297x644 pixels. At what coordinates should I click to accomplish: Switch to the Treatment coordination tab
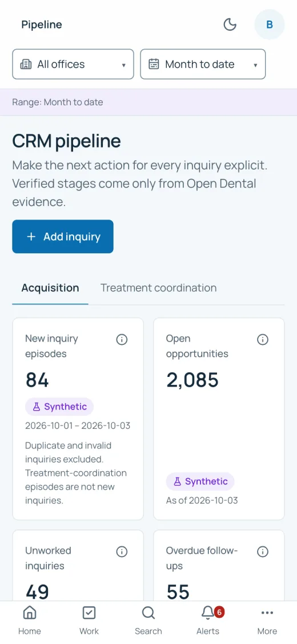pos(159,288)
